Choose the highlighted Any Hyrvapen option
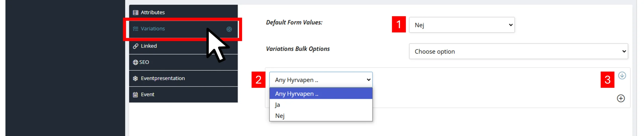Screen dimensions: 644x136 pyautogui.click(x=321, y=94)
